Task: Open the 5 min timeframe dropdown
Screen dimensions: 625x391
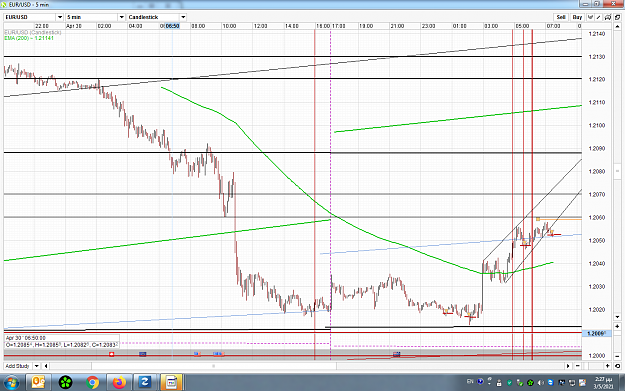Action: tap(122, 17)
